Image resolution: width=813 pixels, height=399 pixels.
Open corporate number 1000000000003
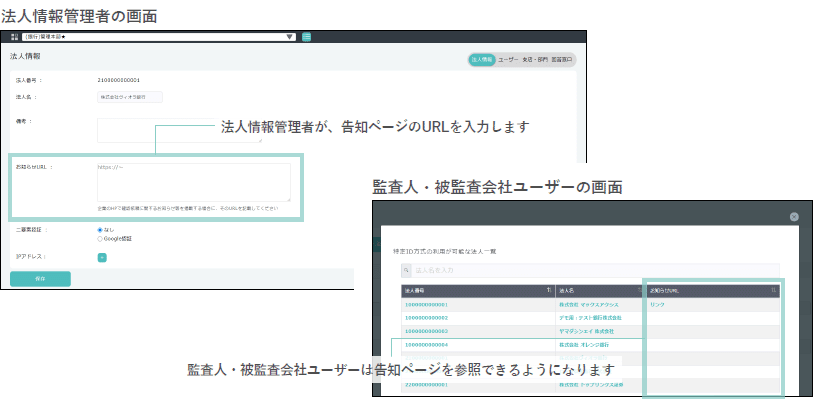(x=426, y=331)
